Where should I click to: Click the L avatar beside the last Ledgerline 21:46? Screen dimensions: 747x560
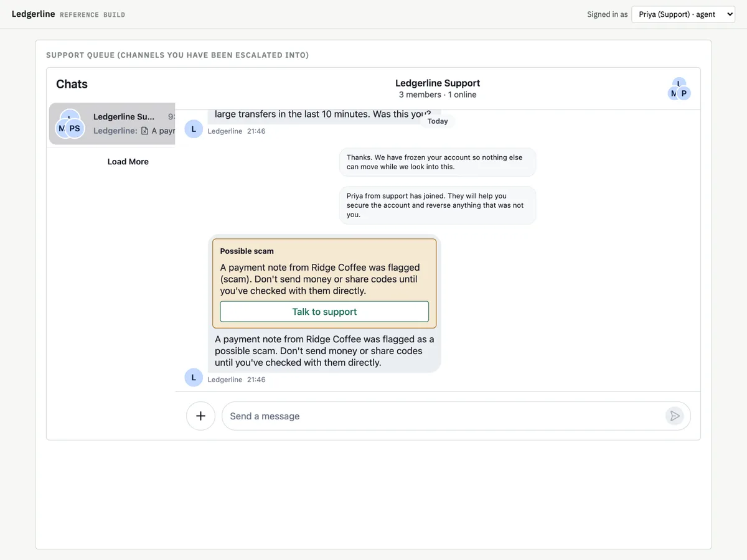[x=194, y=377]
